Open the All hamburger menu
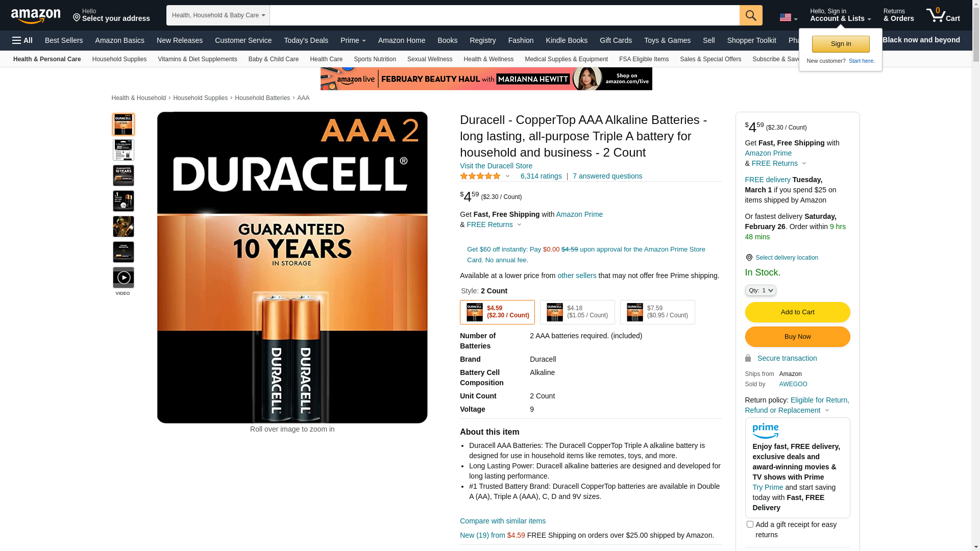 pos(22,40)
